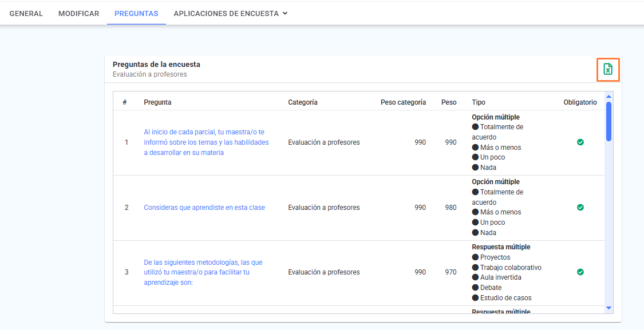Click question 2's 'Totalmente de acuerdo' option

click(x=498, y=197)
